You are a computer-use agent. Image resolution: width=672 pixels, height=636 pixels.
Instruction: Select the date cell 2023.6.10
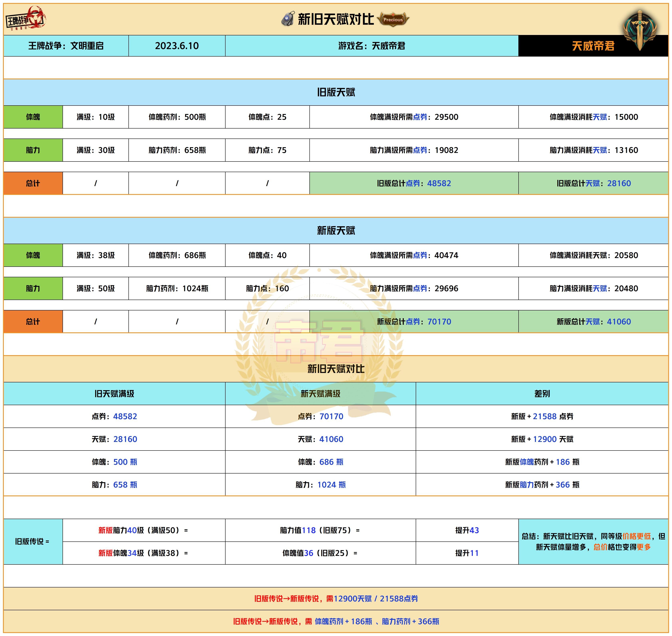pyautogui.click(x=177, y=46)
